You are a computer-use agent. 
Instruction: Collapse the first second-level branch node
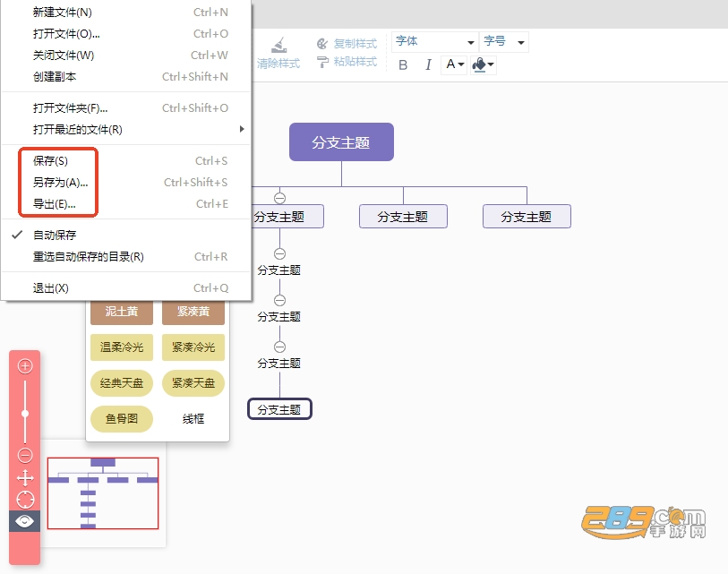pos(279,198)
